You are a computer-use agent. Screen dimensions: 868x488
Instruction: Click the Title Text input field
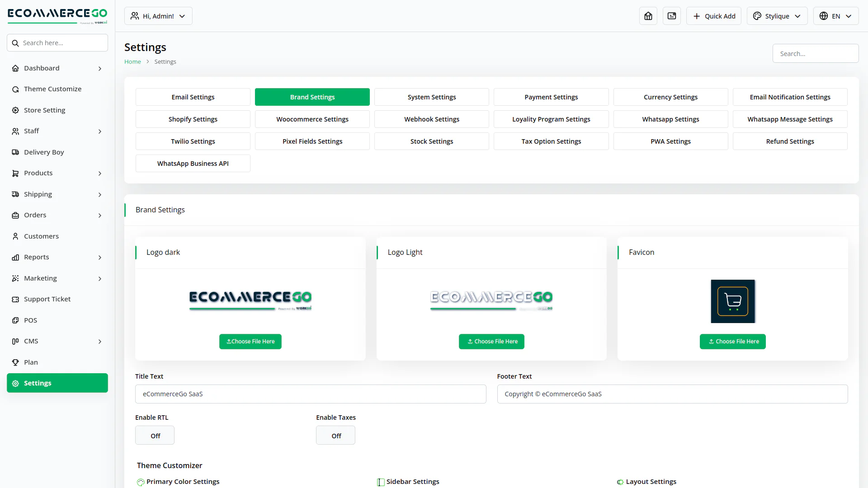pos(310,394)
